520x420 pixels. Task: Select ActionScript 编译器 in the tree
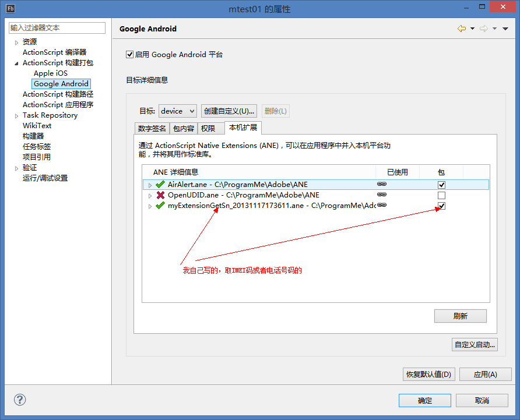coord(54,52)
